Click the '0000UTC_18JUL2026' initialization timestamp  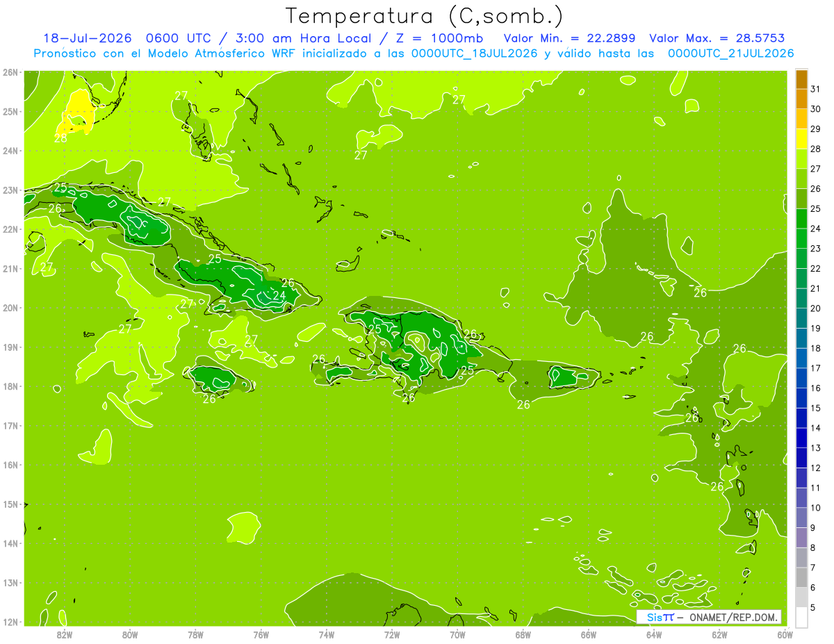(475, 53)
